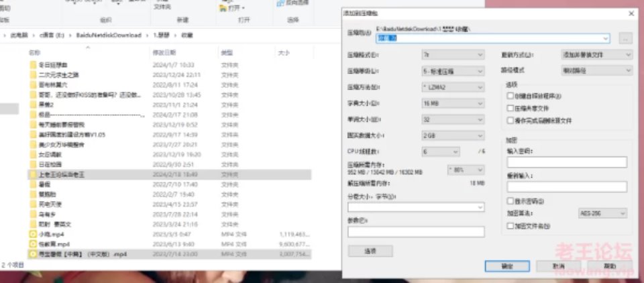Open dictionary size dropdown showing 16 MB
This screenshot has width=644, height=283.
coord(453,103)
